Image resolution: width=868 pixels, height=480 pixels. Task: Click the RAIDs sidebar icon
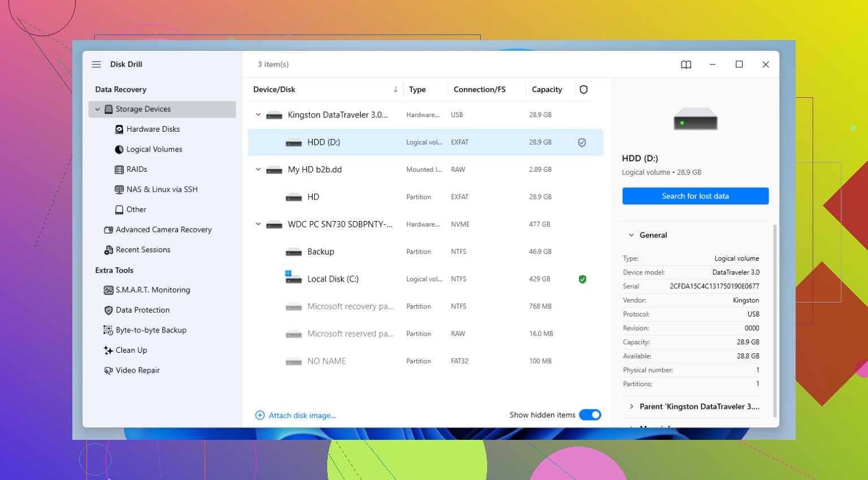tap(119, 170)
